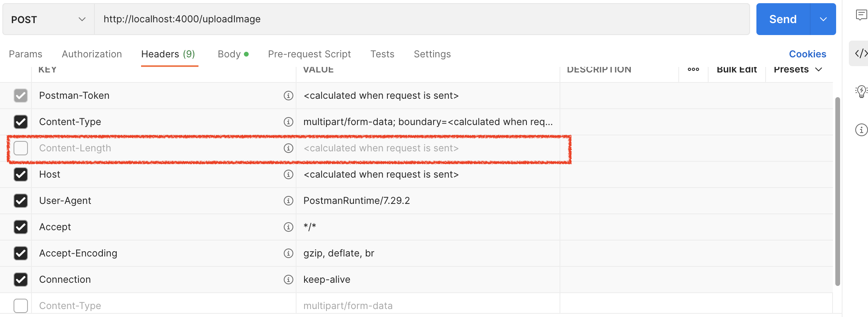
Task: Click the Send button
Action: (x=783, y=20)
